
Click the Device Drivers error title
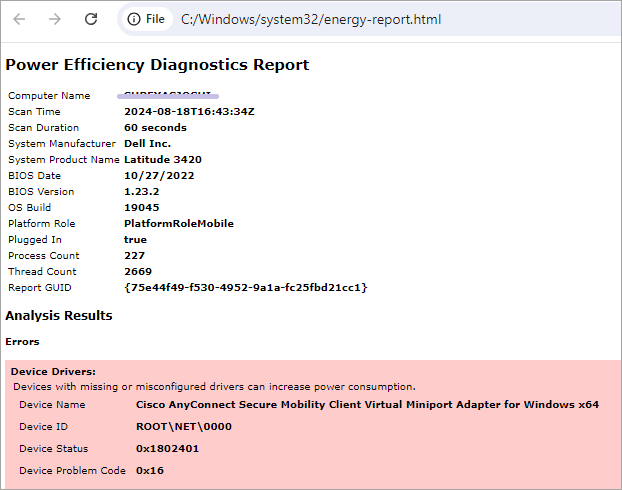[x=53, y=372]
